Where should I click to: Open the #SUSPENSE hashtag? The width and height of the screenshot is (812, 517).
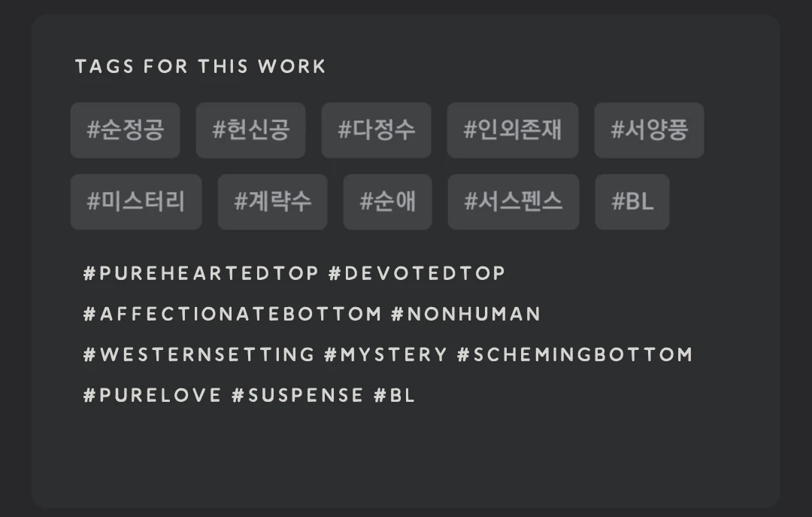298,395
